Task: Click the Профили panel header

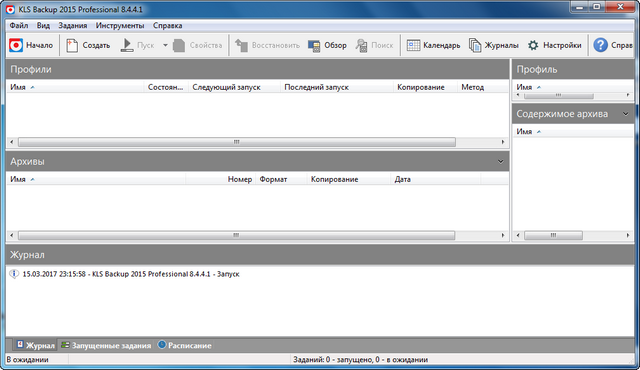Action: click(258, 69)
